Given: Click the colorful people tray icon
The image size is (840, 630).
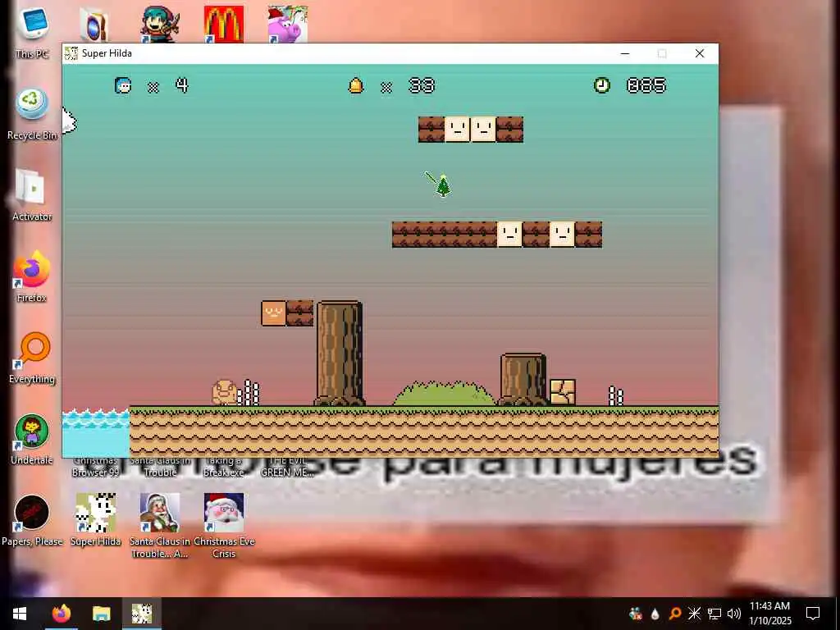Looking at the screenshot, I should pyautogui.click(x=636, y=614).
